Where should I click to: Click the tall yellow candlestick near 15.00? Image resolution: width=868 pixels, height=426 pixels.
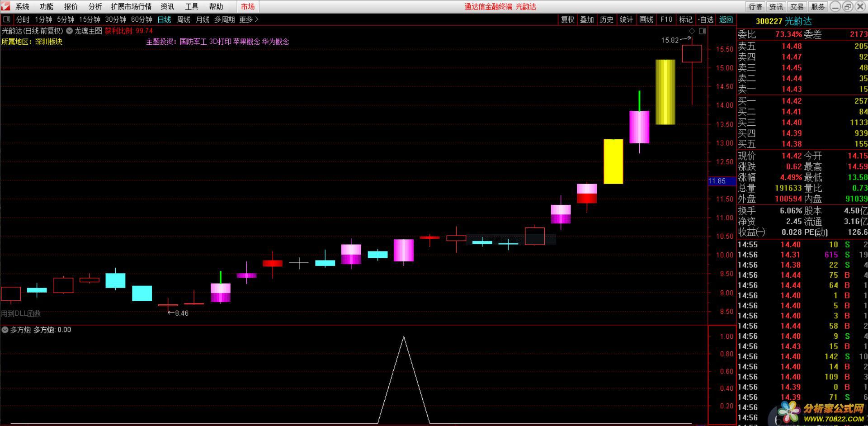[x=665, y=92]
